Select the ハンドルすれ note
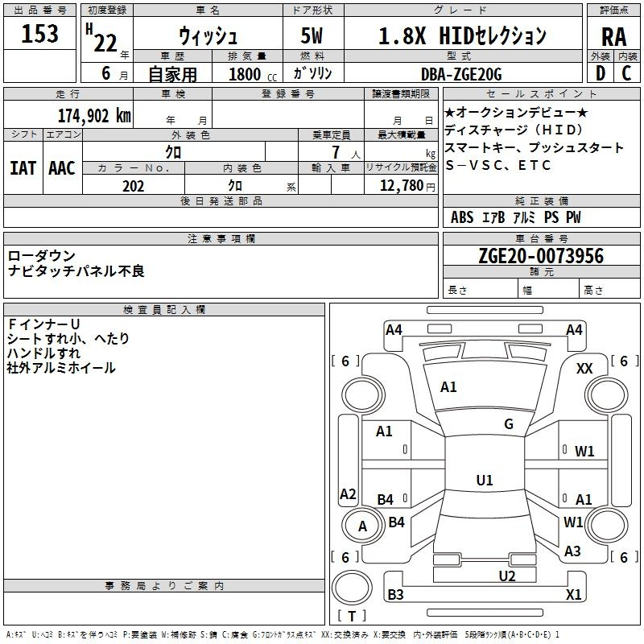This screenshot has width=644, height=644. [43, 353]
